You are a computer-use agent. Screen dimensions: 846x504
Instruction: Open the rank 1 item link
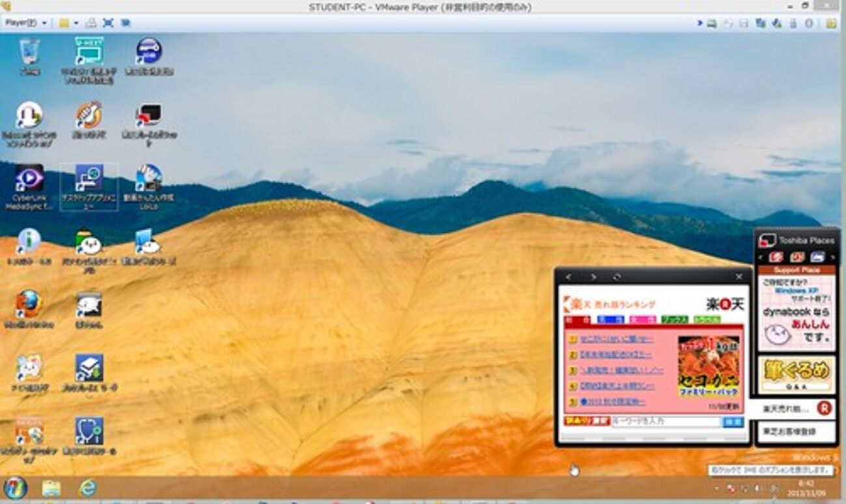617,339
